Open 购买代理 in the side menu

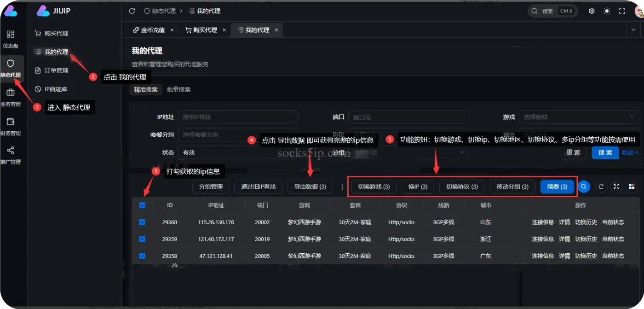tap(52, 33)
